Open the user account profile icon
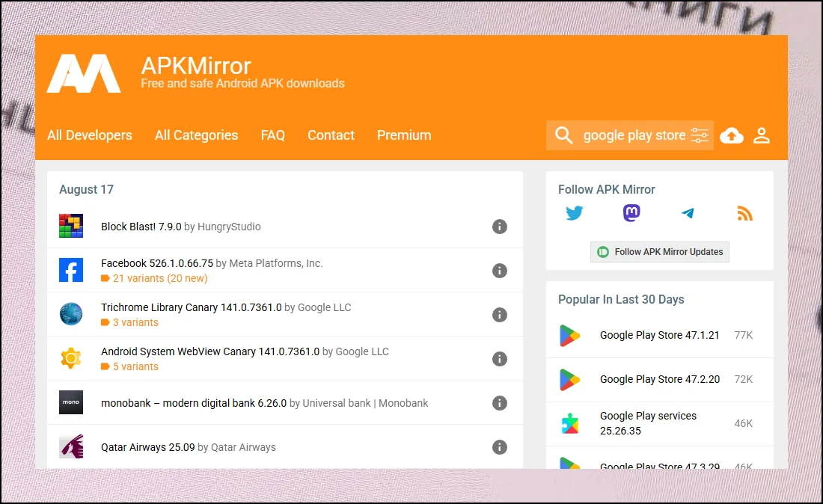823x504 pixels. click(x=762, y=135)
